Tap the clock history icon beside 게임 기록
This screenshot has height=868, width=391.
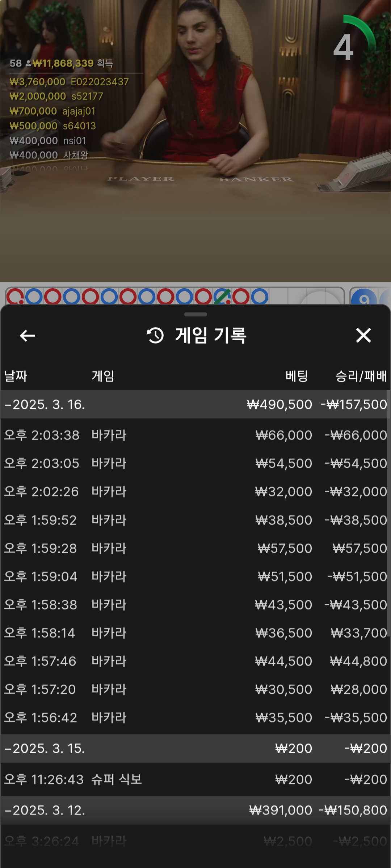[x=155, y=335]
